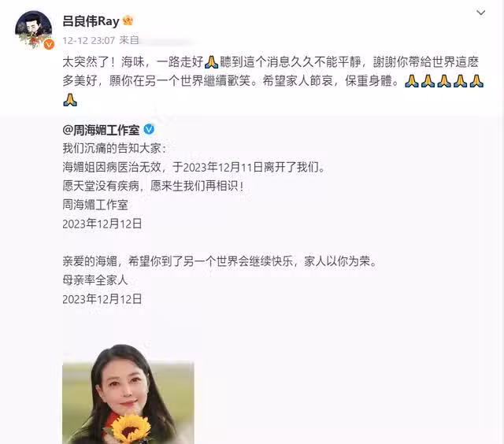Click the 来自 source label
This screenshot has width=504, height=444.
pyautogui.click(x=129, y=40)
